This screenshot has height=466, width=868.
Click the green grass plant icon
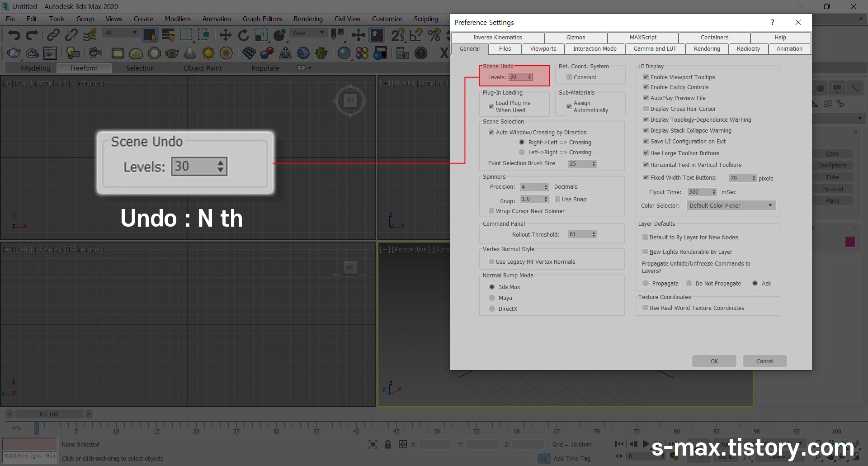(321, 53)
